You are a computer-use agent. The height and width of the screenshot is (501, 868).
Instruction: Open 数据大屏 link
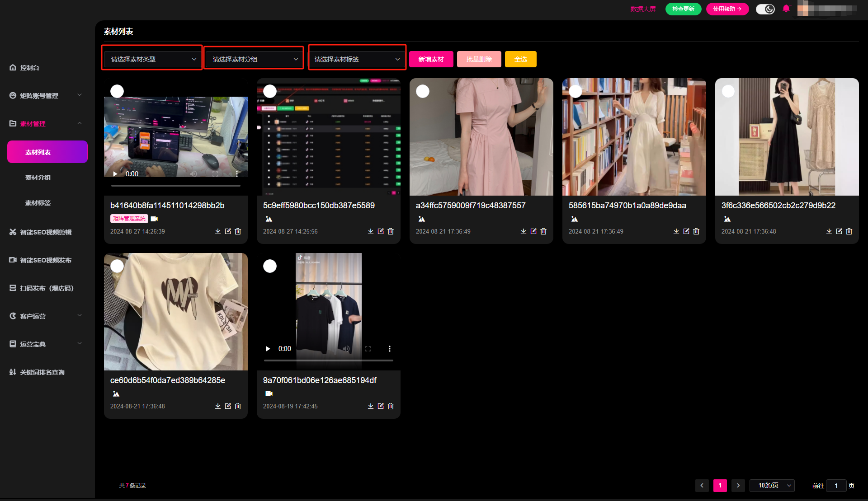(643, 9)
